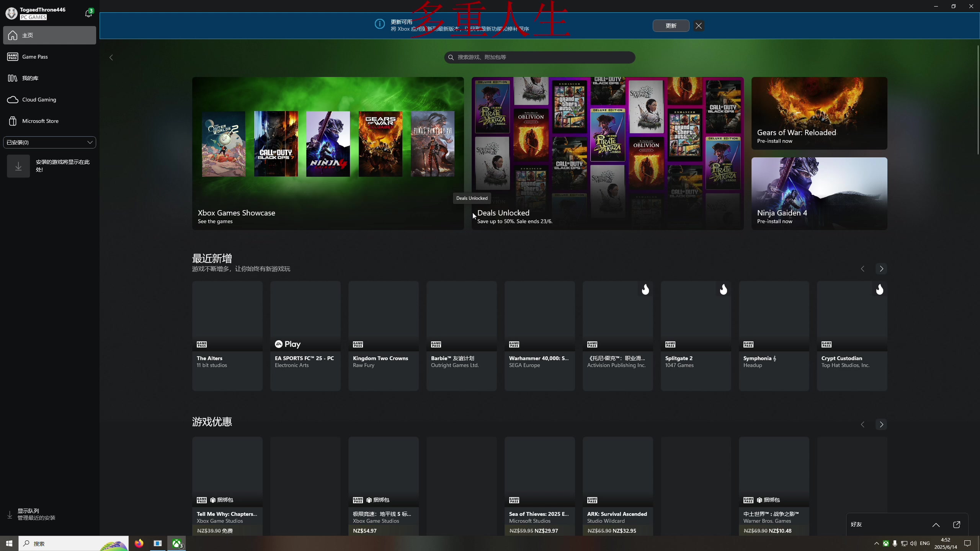Open Crypt Custodian game card
Screen dimensions: 980x551
point(852,336)
